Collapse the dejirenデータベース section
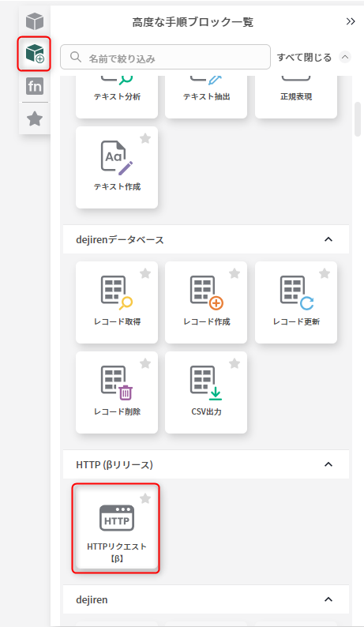 pyautogui.click(x=328, y=239)
